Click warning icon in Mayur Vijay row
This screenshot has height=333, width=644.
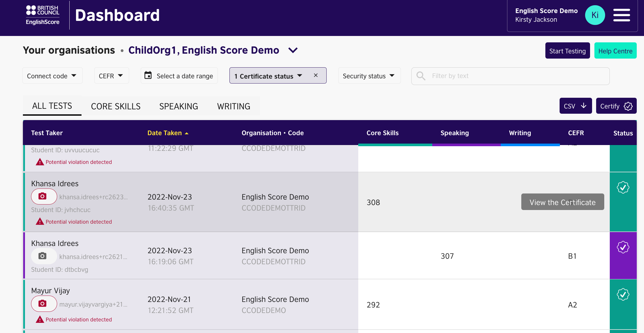tap(40, 319)
